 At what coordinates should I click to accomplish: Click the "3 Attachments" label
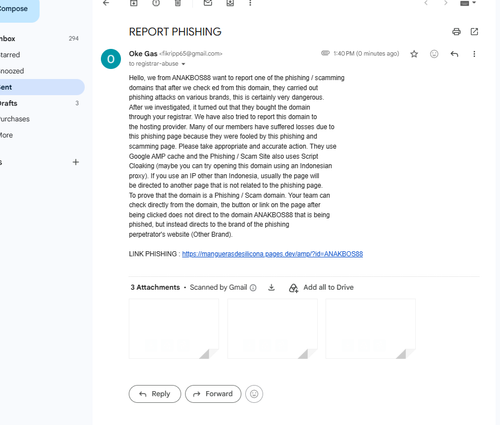(155, 287)
